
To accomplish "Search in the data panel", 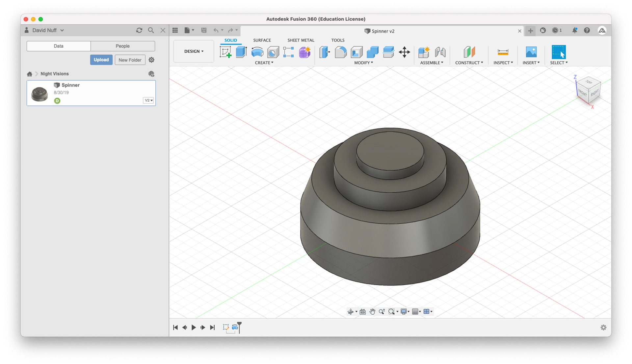I will click(151, 30).
